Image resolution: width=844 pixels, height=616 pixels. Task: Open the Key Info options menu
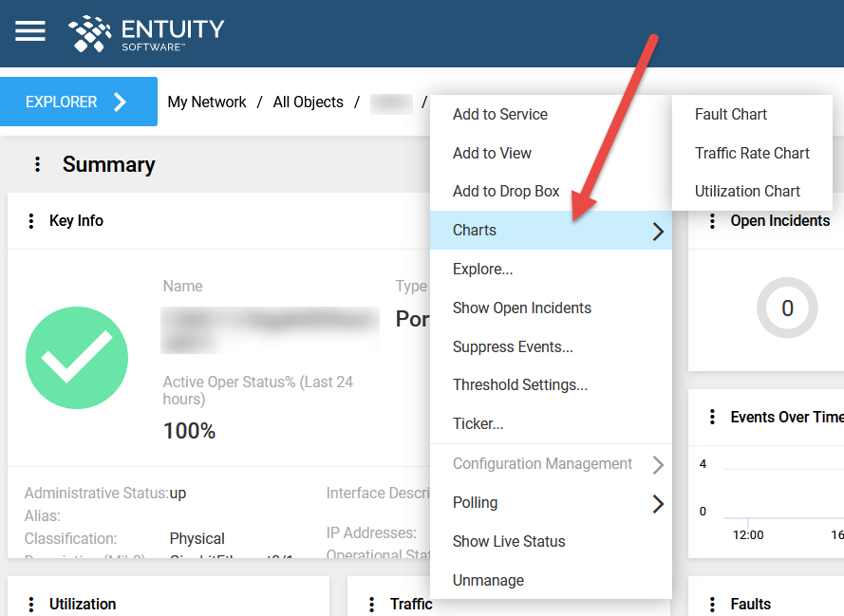[x=31, y=221]
